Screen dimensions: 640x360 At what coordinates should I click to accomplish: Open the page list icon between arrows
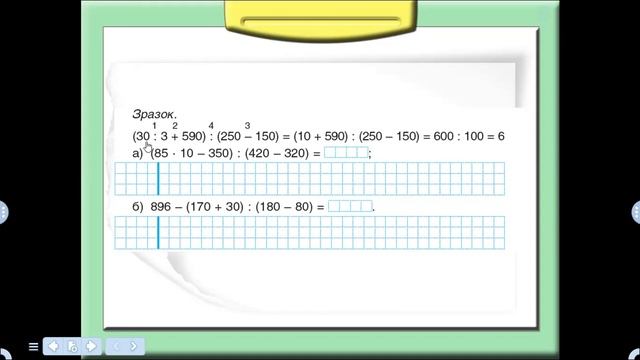(72, 347)
